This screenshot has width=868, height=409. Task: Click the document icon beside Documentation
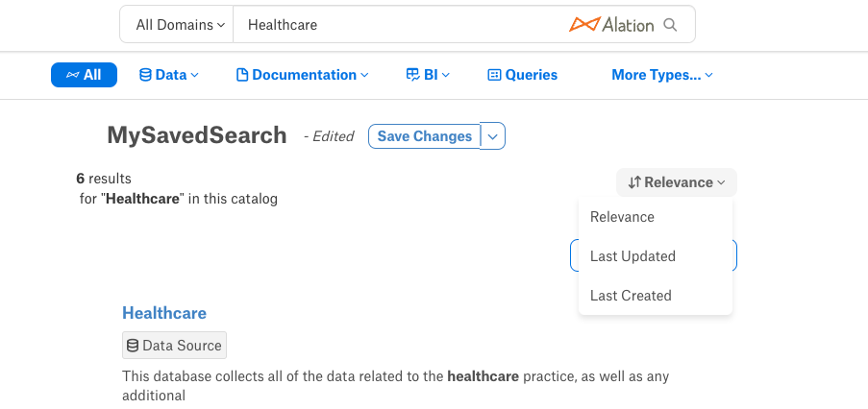pos(242,75)
